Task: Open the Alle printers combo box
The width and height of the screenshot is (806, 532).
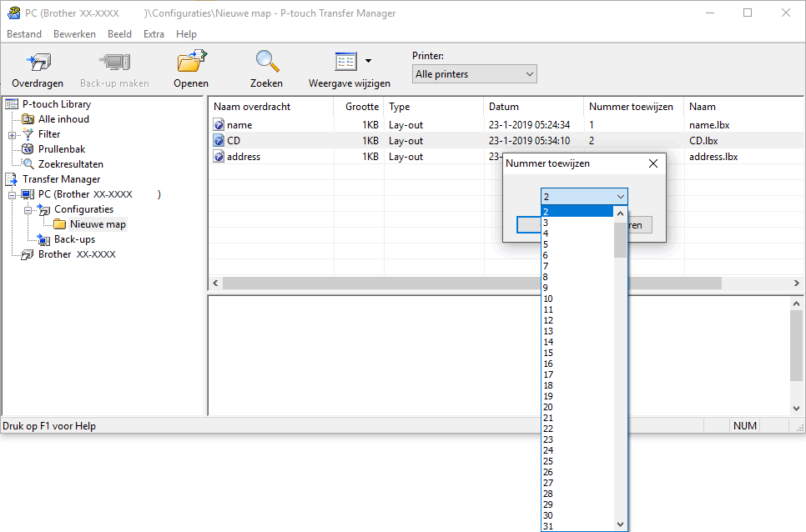Action: pyautogui.click(x=475, y=74)
